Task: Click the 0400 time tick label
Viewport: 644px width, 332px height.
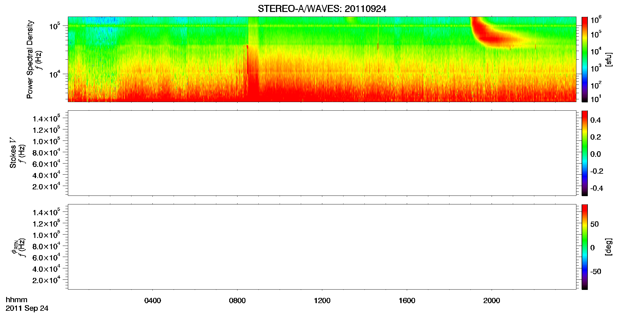Action: click(x=152, y=301)
